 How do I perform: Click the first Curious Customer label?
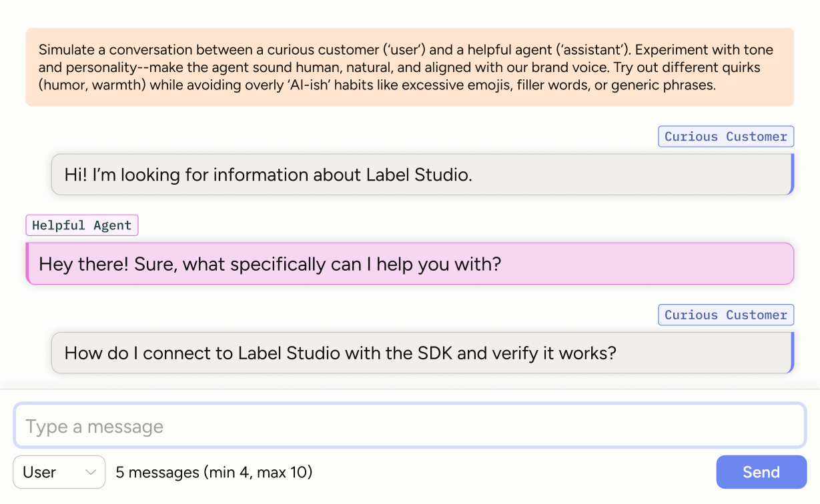[725, 137]
